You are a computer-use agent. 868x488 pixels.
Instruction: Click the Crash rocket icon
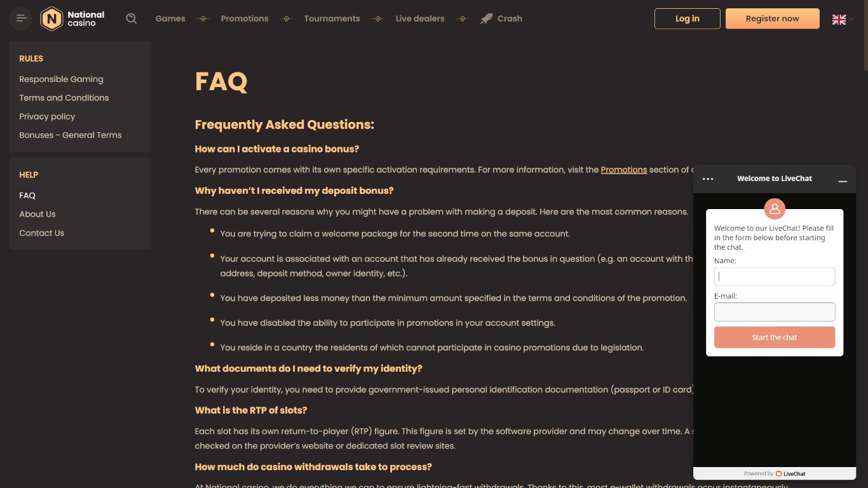point(487,18)
